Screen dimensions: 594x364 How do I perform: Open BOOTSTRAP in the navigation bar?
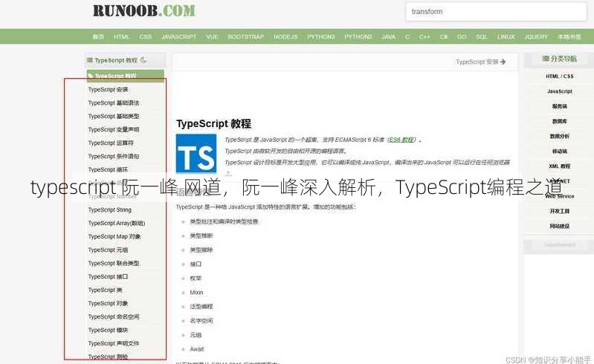pyautogui.click(x=246, y=36)
